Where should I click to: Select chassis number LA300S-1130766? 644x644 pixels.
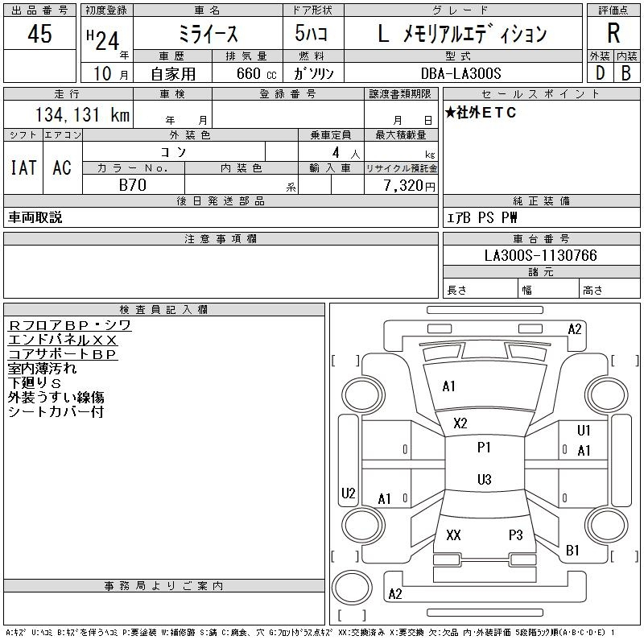click(540, 255)
